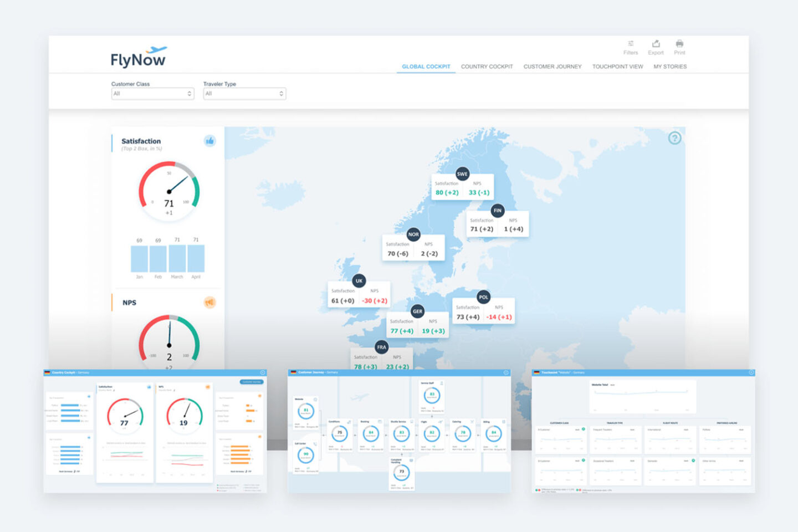The height and width of the screenshot is (532, 798).
Task: Click the UK country marker
Action: click(359, 281)
